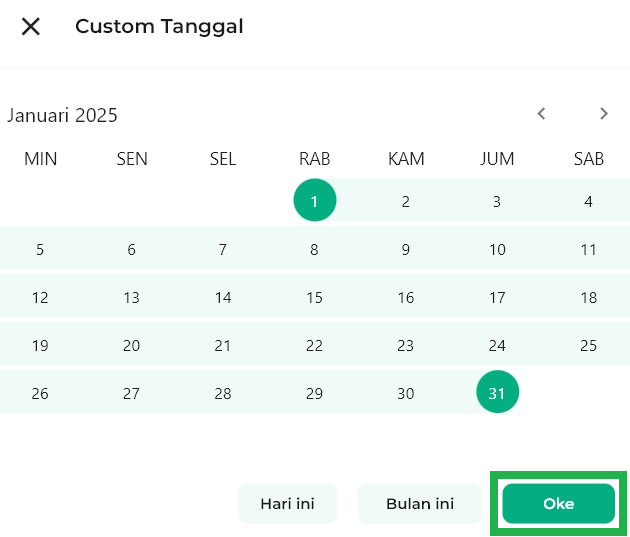
Task: Select the Hari ini shortcut
Action: 287,504
